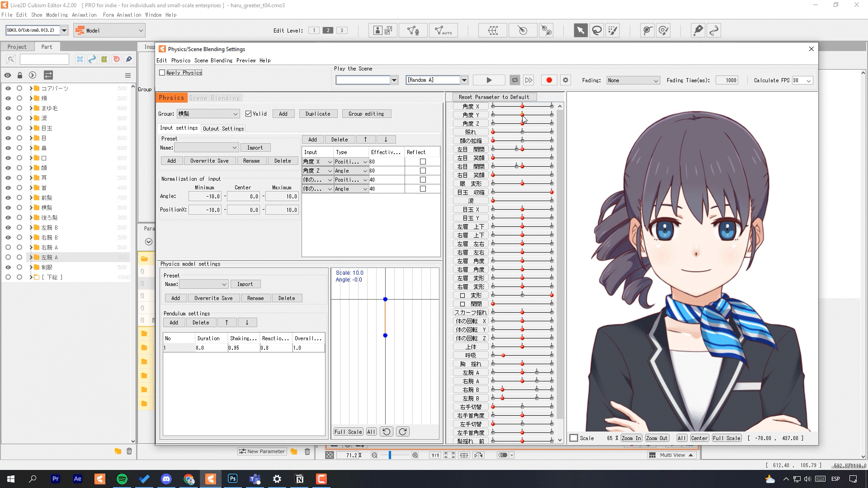Image resolution: width=868 pixels, height=488 pixels.
Task: Click Reset Parameter to Default button
Action: tap(494, 97)
